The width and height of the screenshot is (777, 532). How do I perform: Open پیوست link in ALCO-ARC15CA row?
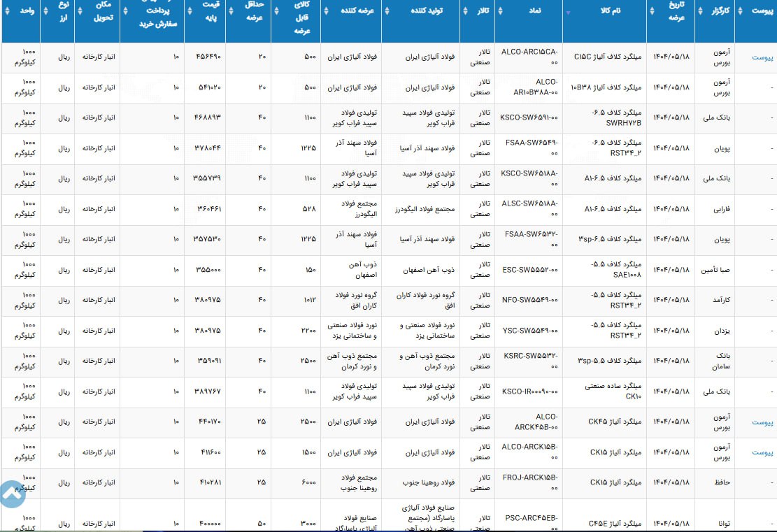tap(762, 57)
